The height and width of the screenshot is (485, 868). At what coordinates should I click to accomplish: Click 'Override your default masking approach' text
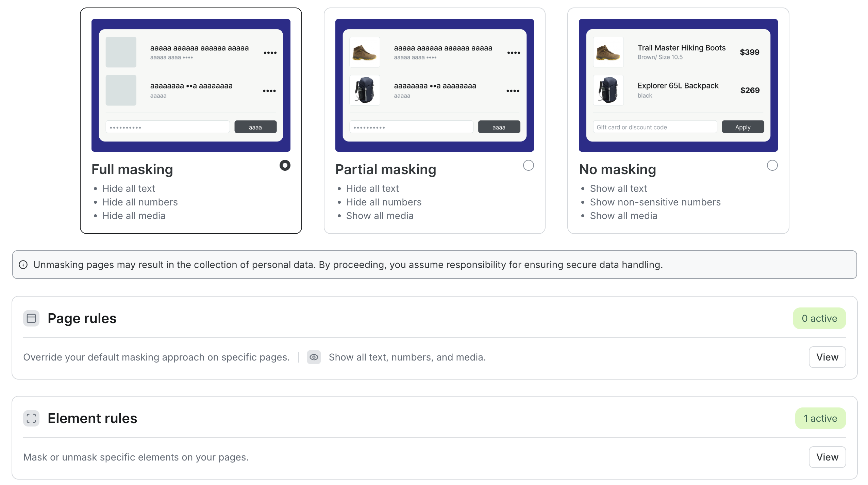[x=156, y=357]
